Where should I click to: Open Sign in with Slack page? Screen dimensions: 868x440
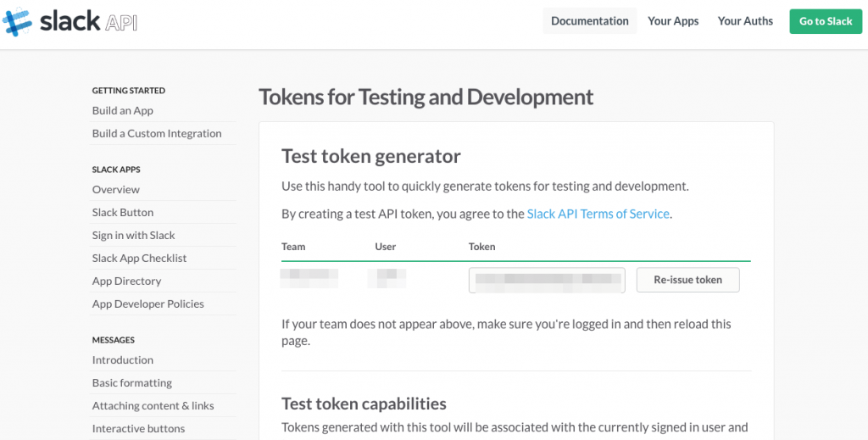pyautogui.click(x=133, y=235)
